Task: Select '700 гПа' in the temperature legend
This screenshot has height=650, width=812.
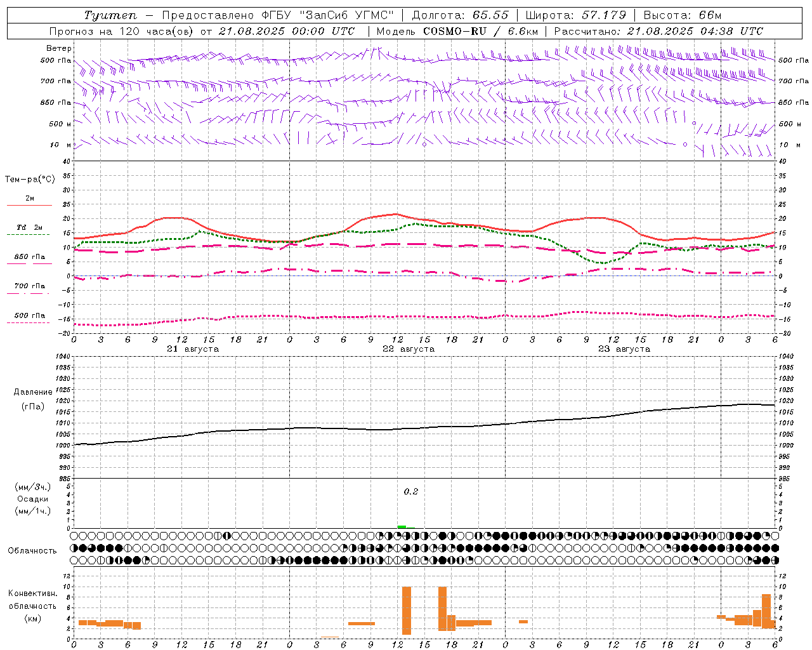Action: tap(30, 286)
